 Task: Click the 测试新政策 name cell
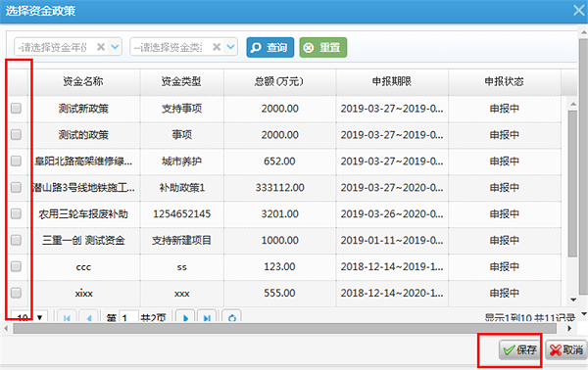83,109
